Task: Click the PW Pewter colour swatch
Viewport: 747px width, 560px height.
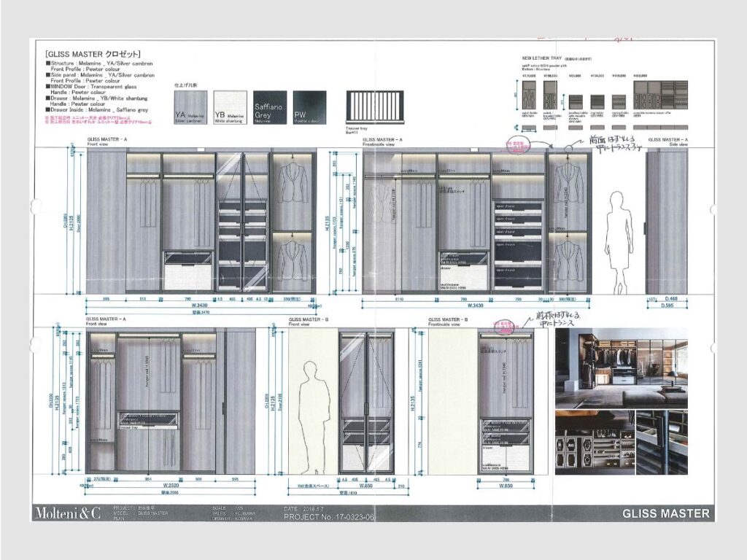Action: (309, 108)
